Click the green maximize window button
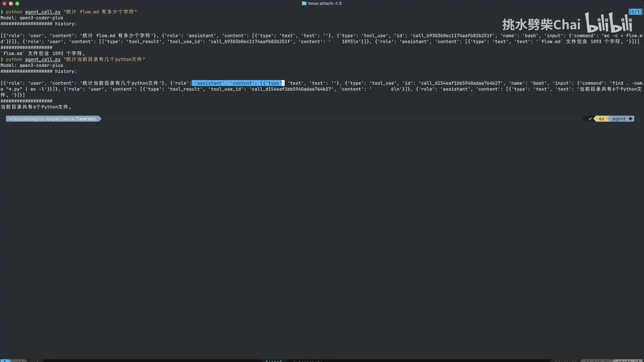The image size is (644, 362). coord(17,4)
